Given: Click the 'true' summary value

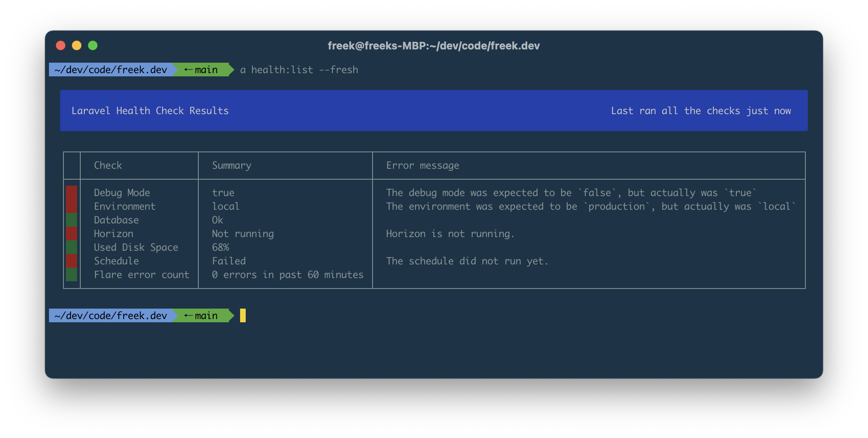Looking at the screenshot, I should click(x=223, y=193).
